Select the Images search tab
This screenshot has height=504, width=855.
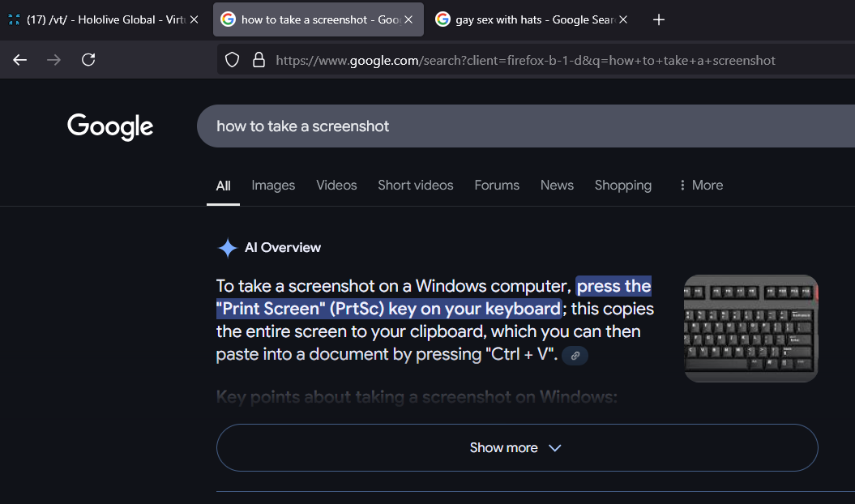(x=273, y=186)
